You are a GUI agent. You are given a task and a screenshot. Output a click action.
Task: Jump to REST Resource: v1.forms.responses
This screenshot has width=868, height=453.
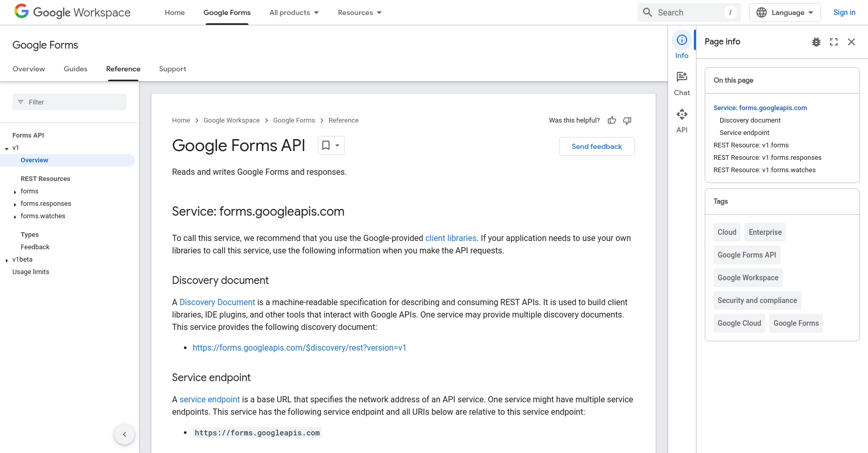(767, 158)
